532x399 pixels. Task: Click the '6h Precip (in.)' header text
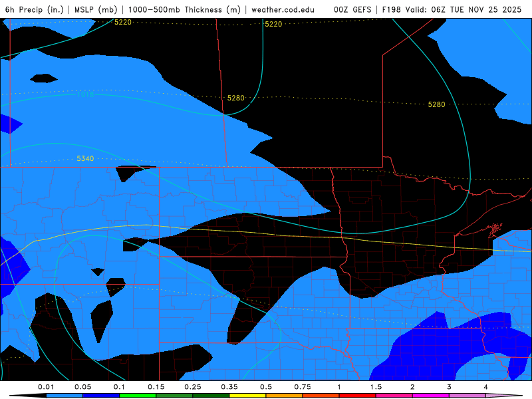pyautogui.click(x=35, y=9)
